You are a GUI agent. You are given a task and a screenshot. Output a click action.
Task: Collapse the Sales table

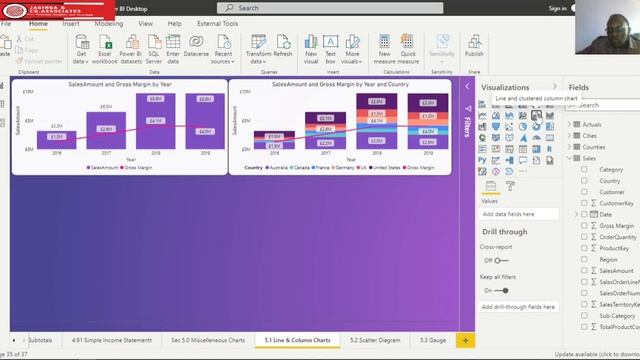pyautogui.click(x=569, y=158)
